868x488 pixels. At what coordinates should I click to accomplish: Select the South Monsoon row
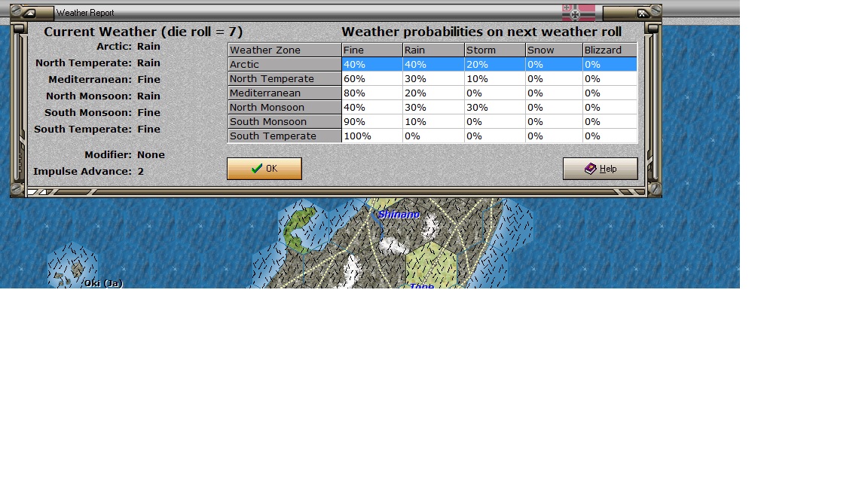pyautogui.click(x=284, y=121)
